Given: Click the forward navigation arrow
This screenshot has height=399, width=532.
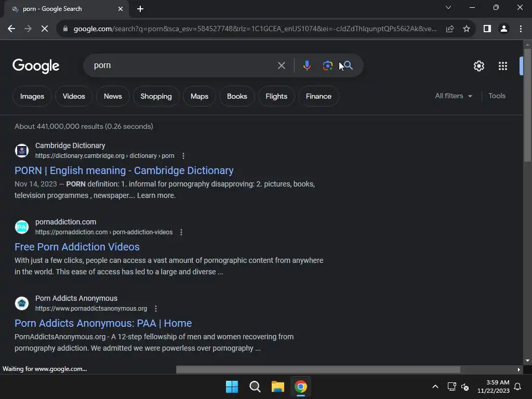Looking at the screenshot, I should pos(28,29).
